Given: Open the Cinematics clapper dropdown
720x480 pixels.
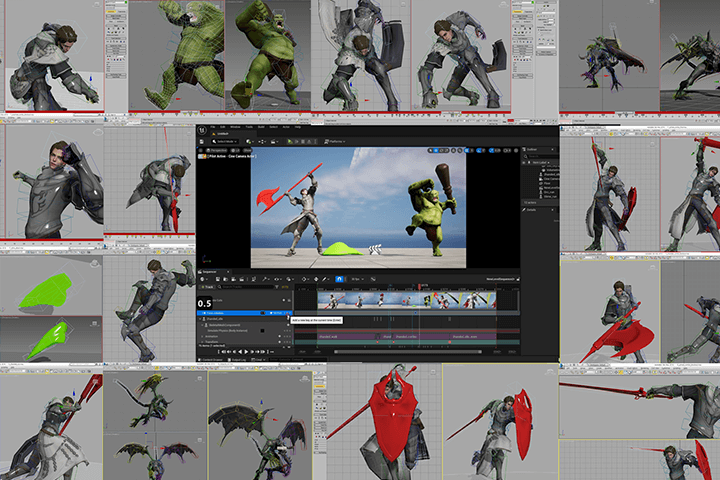Looking at the screenshot, I should coord(275,141).
